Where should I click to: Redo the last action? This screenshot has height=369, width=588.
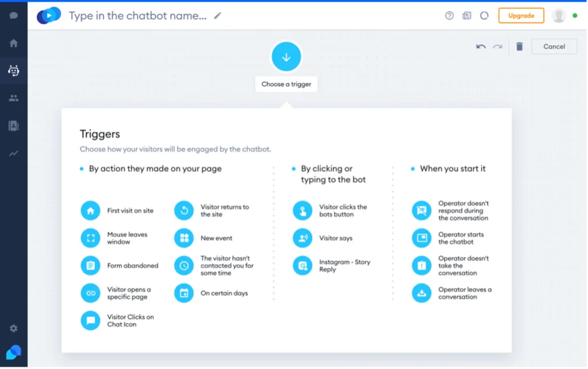click(x=498, y=47)
